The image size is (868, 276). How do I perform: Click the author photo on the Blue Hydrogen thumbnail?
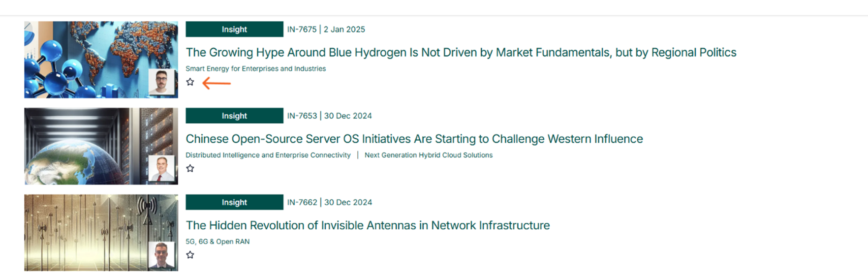161,82
